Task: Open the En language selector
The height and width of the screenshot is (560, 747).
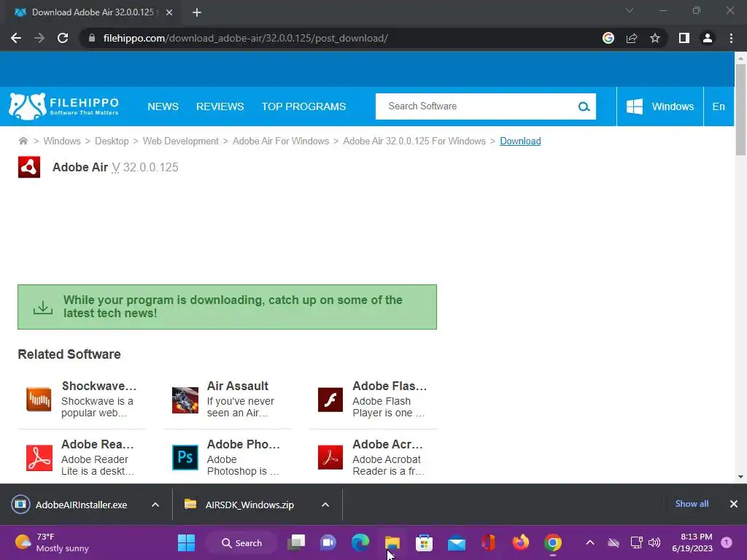Action: (x=719, y=106)
